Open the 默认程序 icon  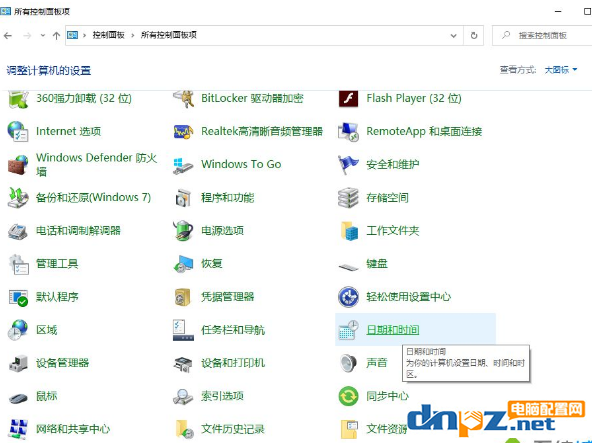18,297
